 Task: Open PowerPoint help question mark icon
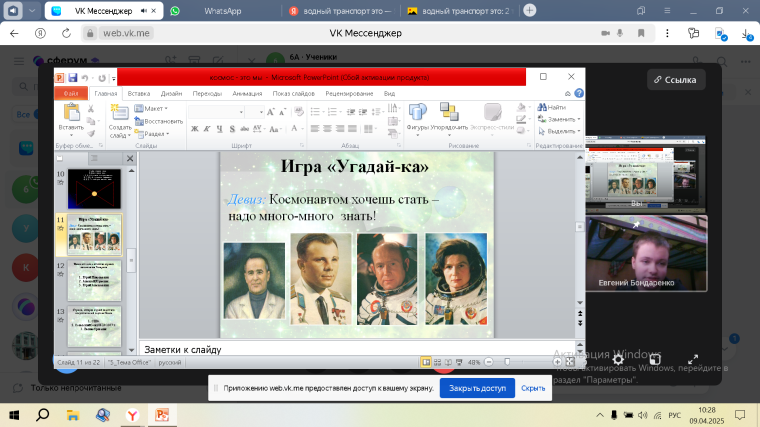coord(579,93)
